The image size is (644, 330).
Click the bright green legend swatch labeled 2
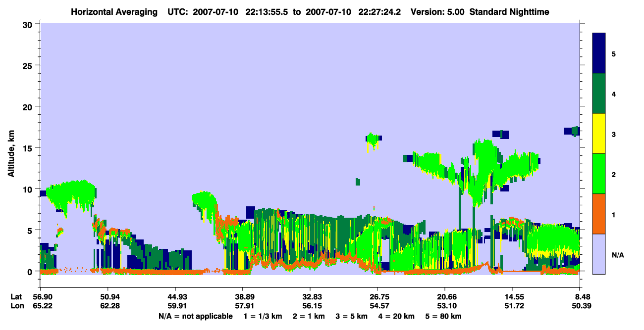599,174
